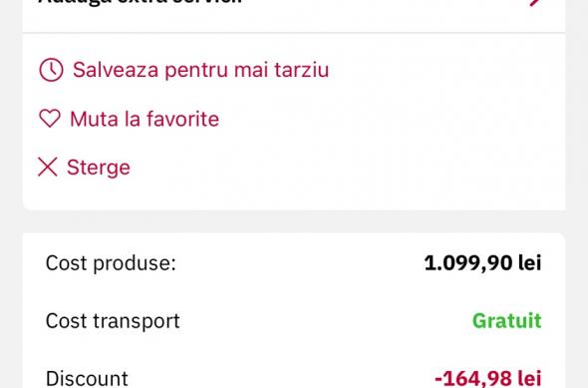Tap the green 'Gratuit' shipping value

coord(506,321)
